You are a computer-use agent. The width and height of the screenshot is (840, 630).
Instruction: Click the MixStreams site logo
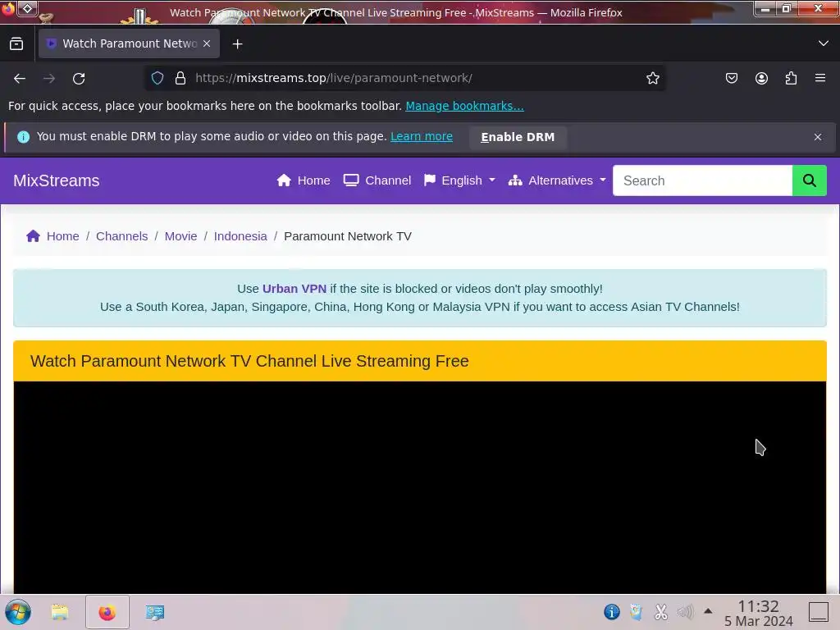[57, 180]
